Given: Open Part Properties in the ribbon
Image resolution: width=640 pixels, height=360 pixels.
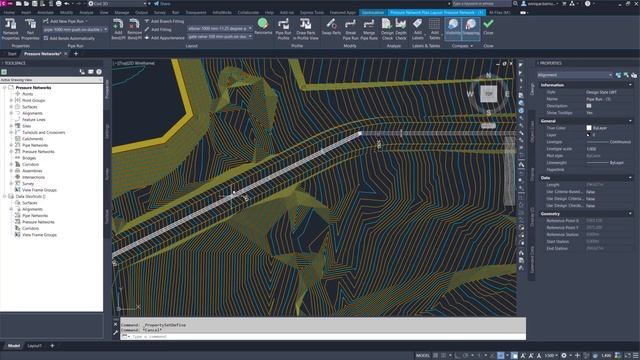Looking at the screenshot, I should point(30,29).
